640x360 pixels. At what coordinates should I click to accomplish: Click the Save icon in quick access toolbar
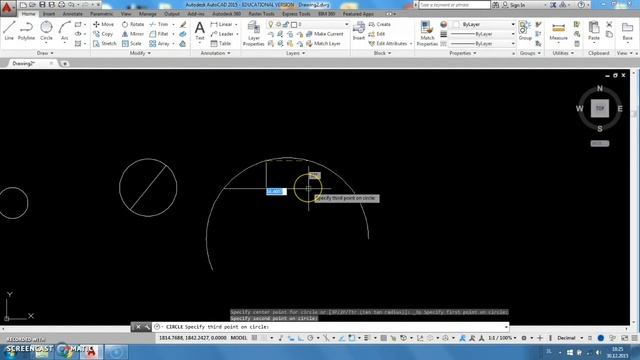click(x=42, y=4)
